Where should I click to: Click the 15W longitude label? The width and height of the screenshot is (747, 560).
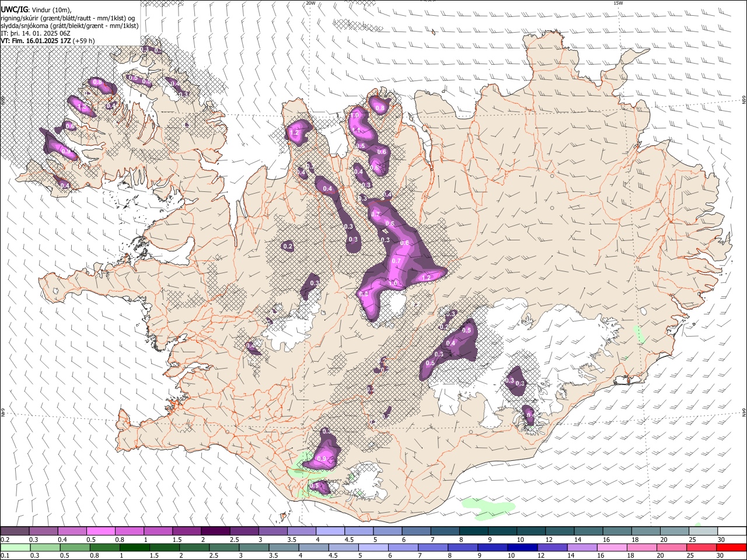coord(618,3)
